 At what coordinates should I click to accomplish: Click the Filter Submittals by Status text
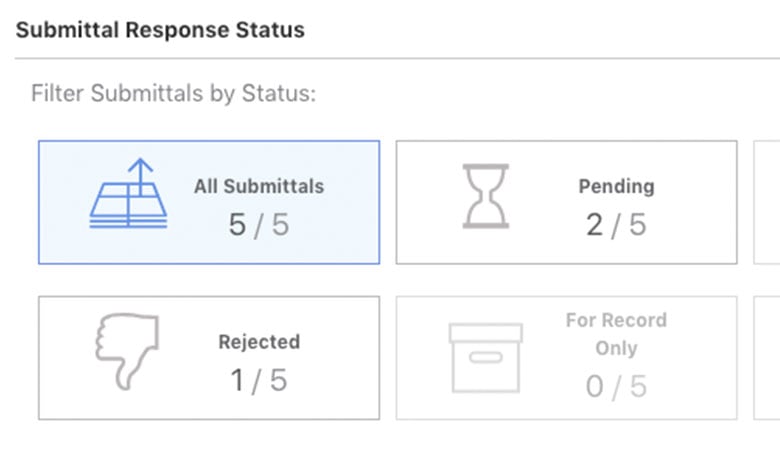click(174, 94)
